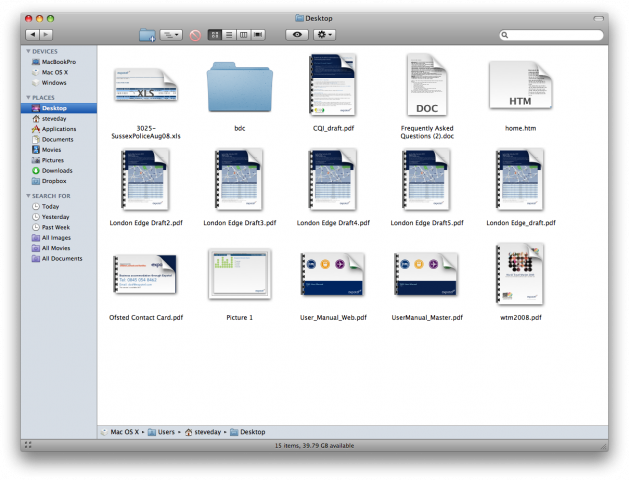Collapse the SEARCH FOR section triangle
Viewport: 629px width, 480px height.
point(28,196)
